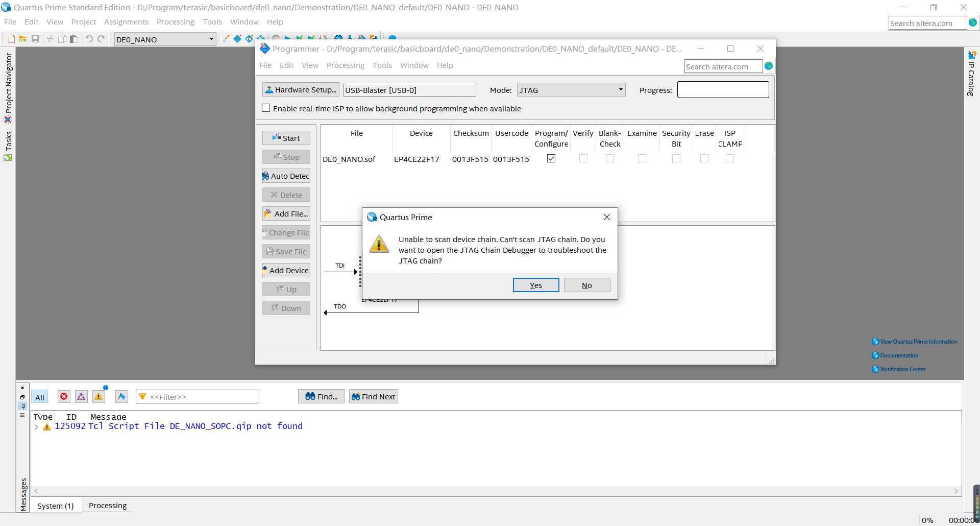Tick the Security Bit checkbox

(676, 158)
